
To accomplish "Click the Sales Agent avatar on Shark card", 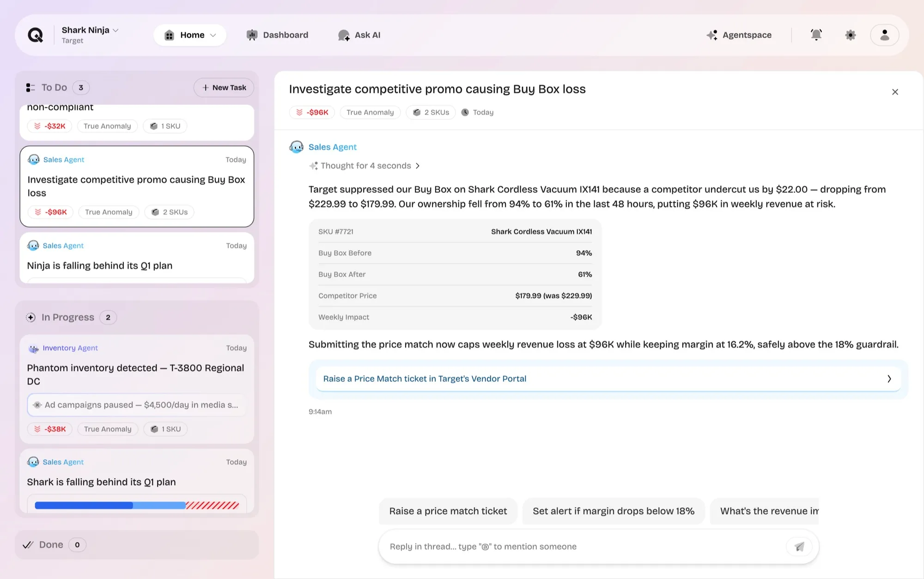I will 33,462.
